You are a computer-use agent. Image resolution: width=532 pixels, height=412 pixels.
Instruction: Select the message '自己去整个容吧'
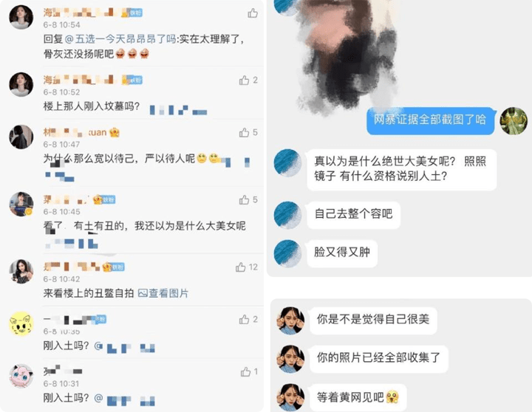click(x=353, y=215)
